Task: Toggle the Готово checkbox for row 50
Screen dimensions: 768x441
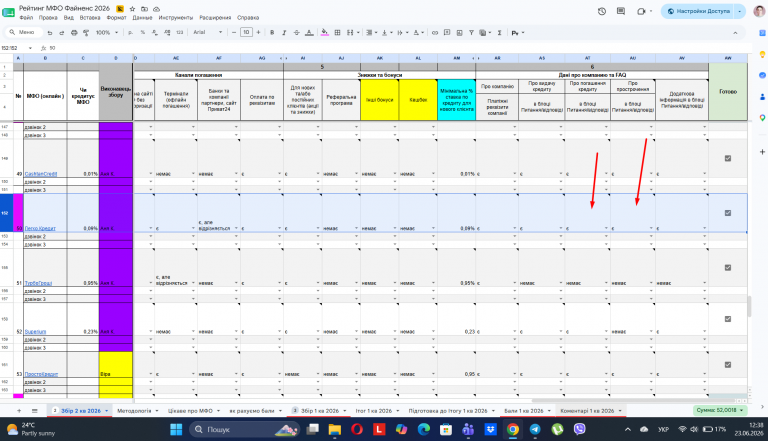Action: point(728,213)
